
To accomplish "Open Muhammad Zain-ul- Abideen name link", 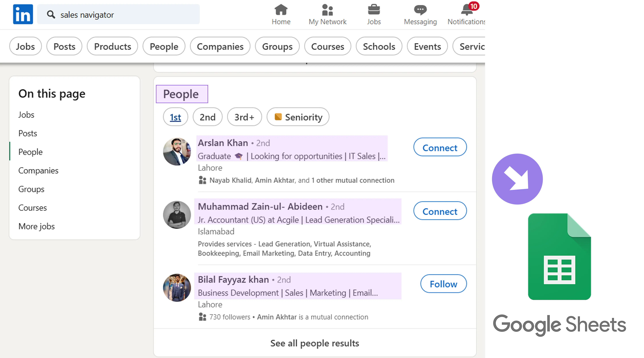I will [x=260, y=207].
